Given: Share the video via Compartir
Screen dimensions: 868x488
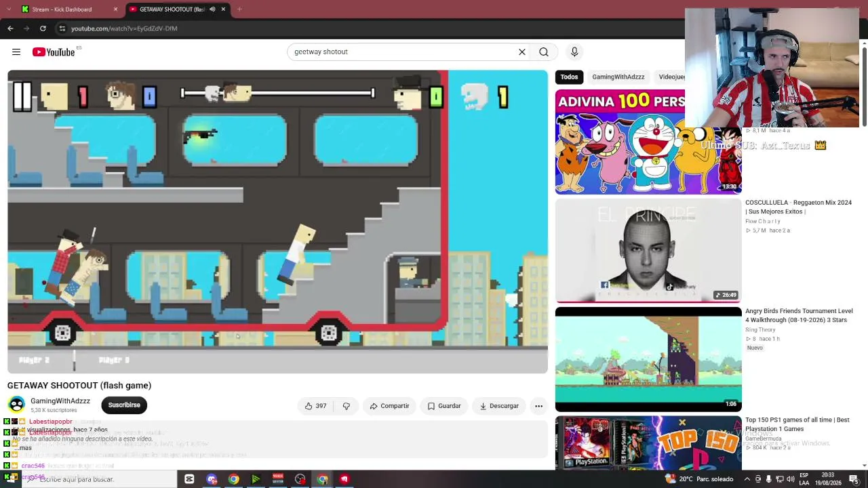Looking at the screenshot, I should tap(389, 406).
